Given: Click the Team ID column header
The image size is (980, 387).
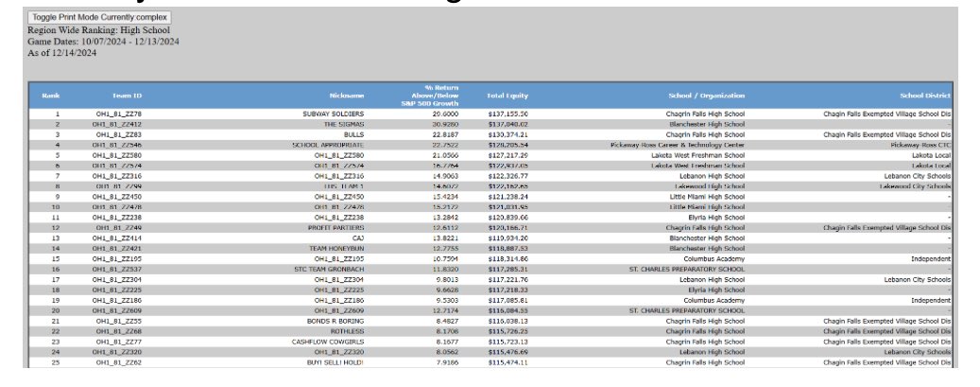Looking at the screenshot, I should (127, 96).
